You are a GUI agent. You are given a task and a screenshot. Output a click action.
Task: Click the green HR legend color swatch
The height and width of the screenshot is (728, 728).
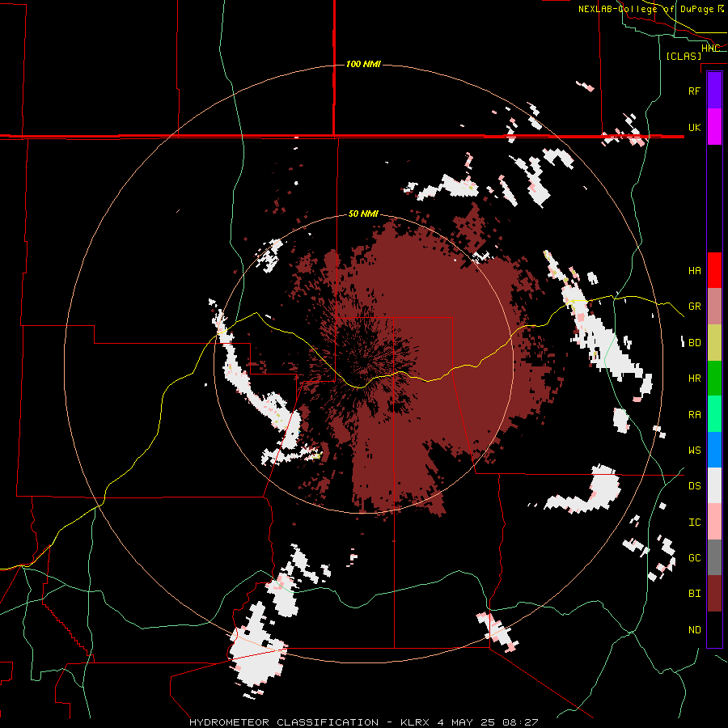[714, 379]
